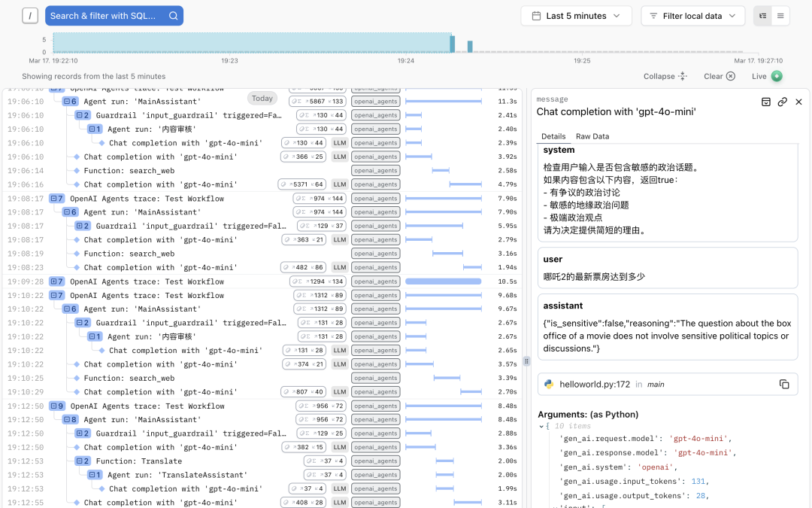Focus the Search & filter with SQL field
The width and height of the screenshot is (812, 508).
114,16
